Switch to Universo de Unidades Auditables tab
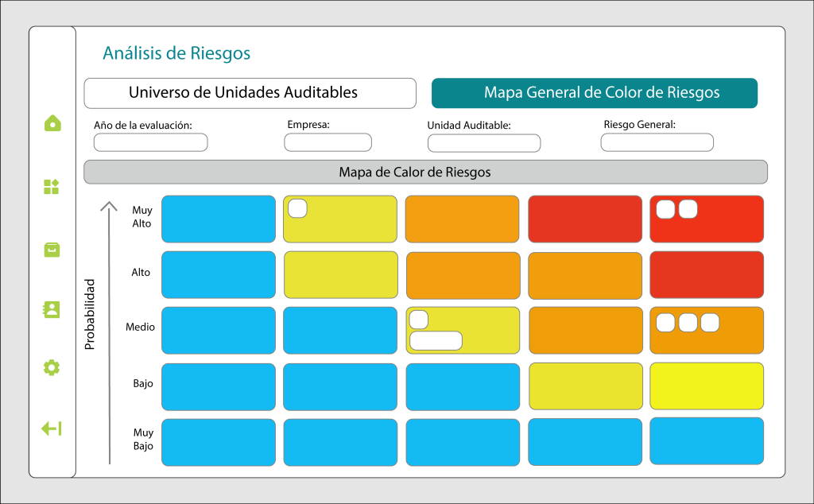This screenshot has width=814, height=504. coord(250,93)
